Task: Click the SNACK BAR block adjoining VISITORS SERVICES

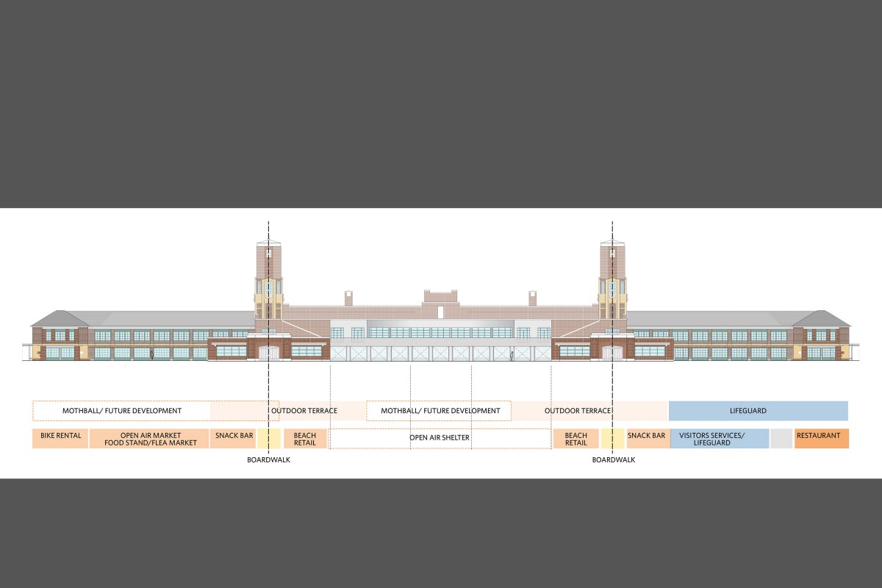Action: tap(647, 439)
